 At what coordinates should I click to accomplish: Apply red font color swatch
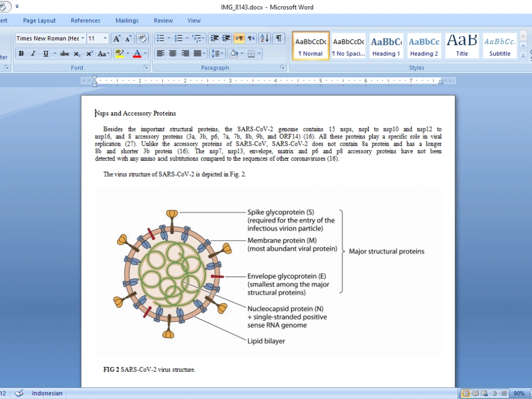click(x=137, y=53)
